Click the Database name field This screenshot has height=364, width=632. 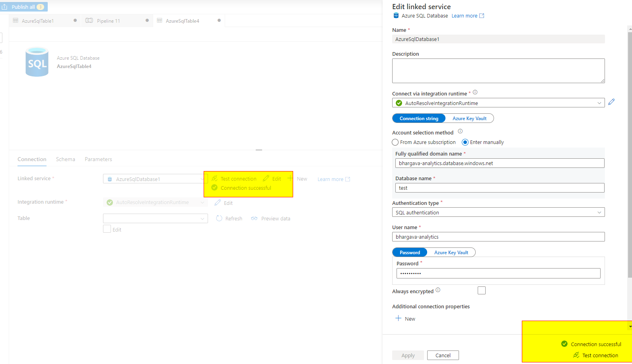tap(500, 188)
